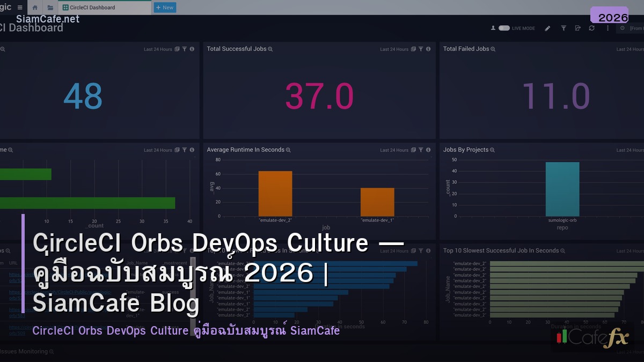Click the share/export icon near LIVE MODE
This screenshot has width=644, height=362.
pyautogui.click(x=578, y=28)
